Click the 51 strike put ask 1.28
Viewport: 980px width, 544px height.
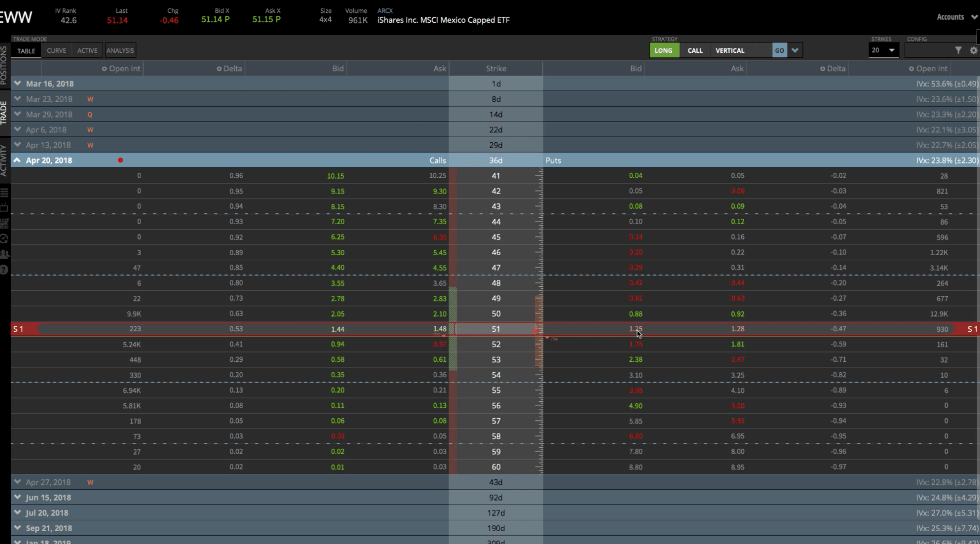tap(737, 329)
